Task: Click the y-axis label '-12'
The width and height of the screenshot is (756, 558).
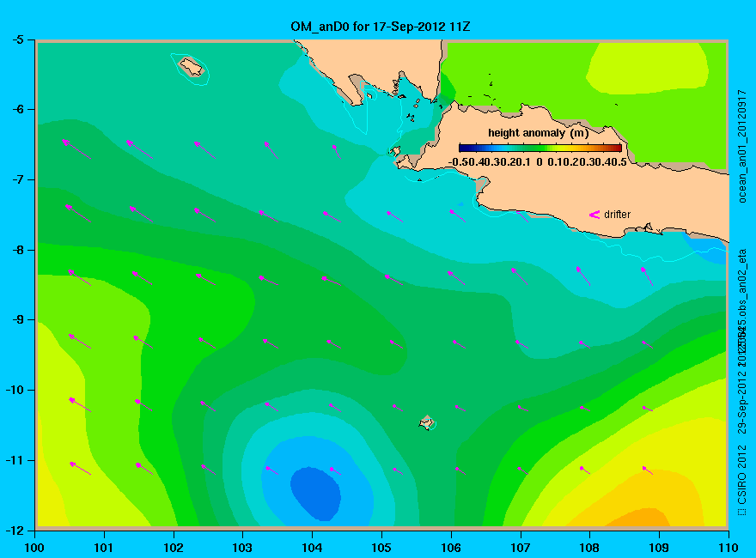Action: click(15, 530)
